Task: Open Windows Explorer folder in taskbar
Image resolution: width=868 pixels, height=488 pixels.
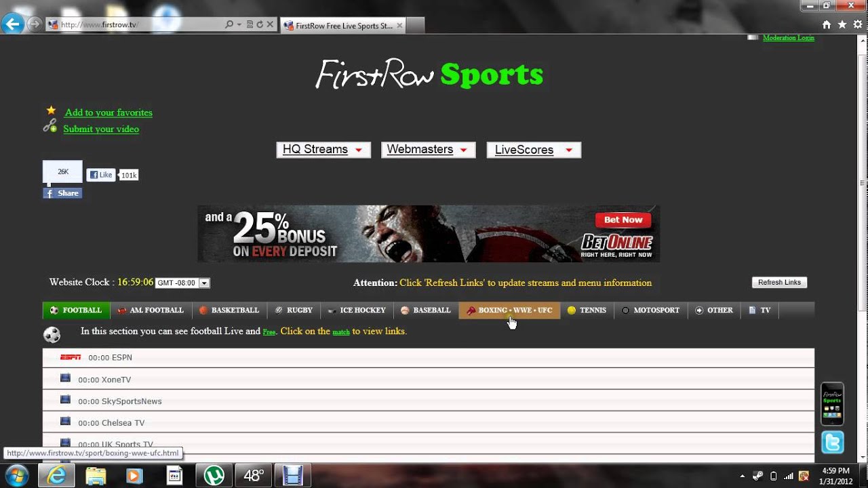Action: [x=96, y=476]
